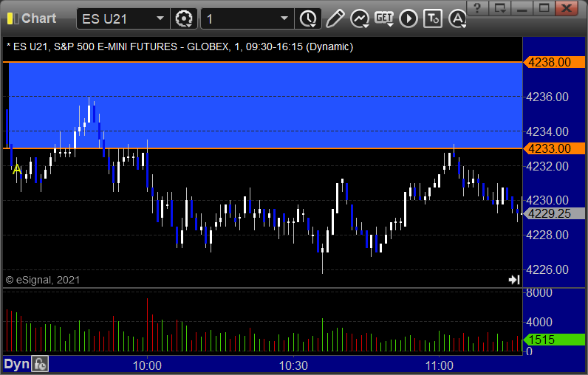588x375 pixels.
Task: Click the chart title ES U21 description
Action: coord(180,47)
